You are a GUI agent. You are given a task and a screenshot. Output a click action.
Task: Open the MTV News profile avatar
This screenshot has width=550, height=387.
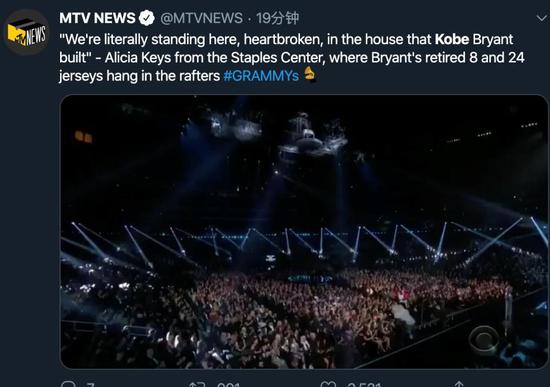tap(27, 32)
